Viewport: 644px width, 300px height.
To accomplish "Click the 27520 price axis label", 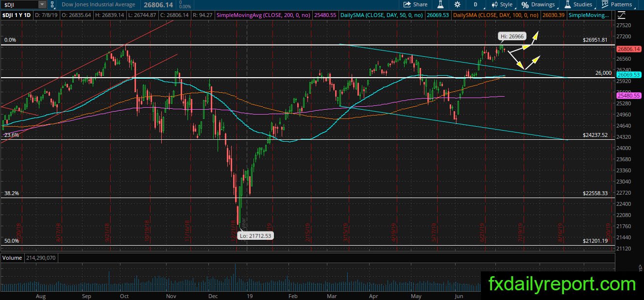I will tap(623, 25).
